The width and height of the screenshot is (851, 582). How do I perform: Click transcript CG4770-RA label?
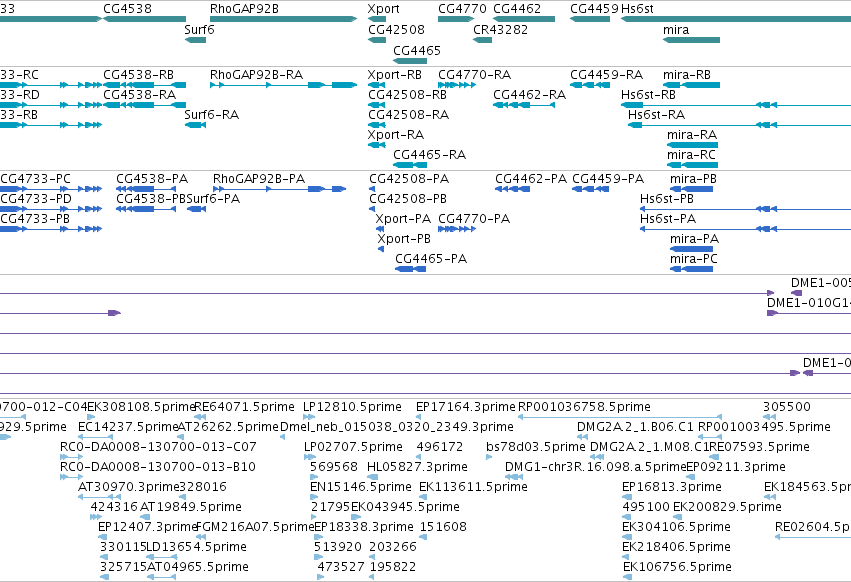474,74
